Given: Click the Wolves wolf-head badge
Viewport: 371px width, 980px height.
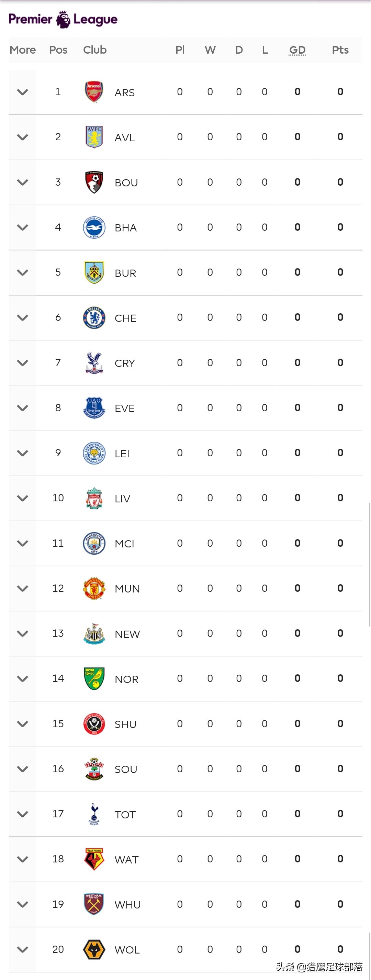Looking at the screenshot, I should coord(94,949).
